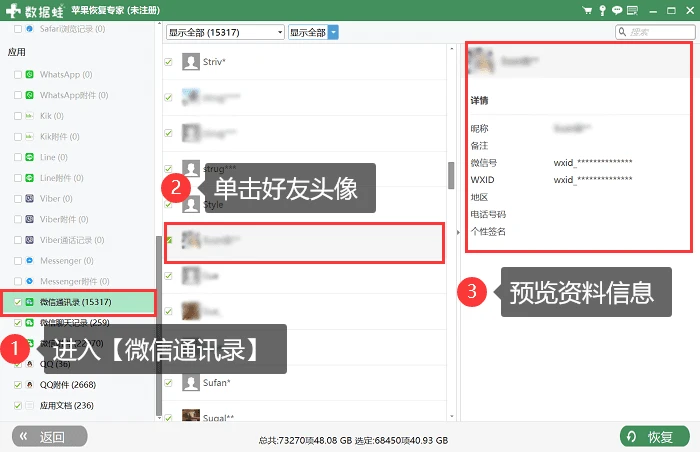Click the 应用 section header
Image resolution: width=700 pixels, height=452 pixels.
click(x=17, y=52)
